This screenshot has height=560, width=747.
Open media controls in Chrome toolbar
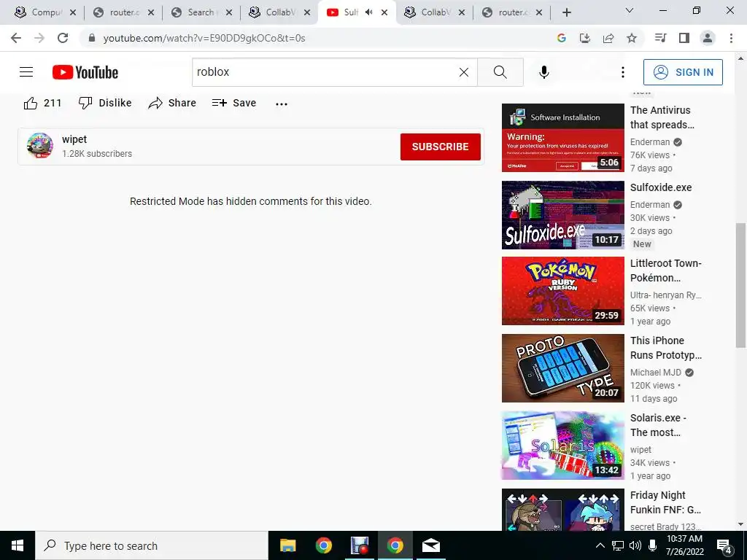click(661, 38)
